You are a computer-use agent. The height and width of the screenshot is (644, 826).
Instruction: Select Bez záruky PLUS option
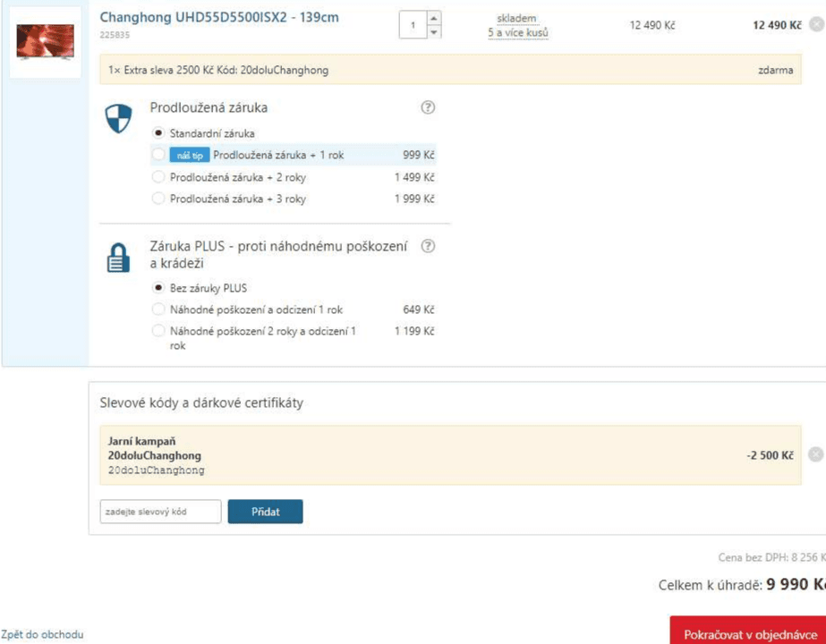(158, 288)
